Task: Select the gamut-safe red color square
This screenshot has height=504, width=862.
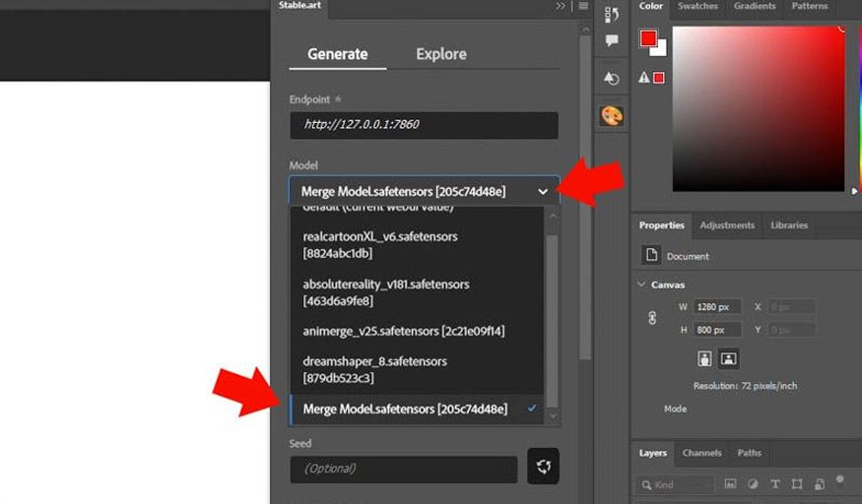Action: tap(659, 78)
